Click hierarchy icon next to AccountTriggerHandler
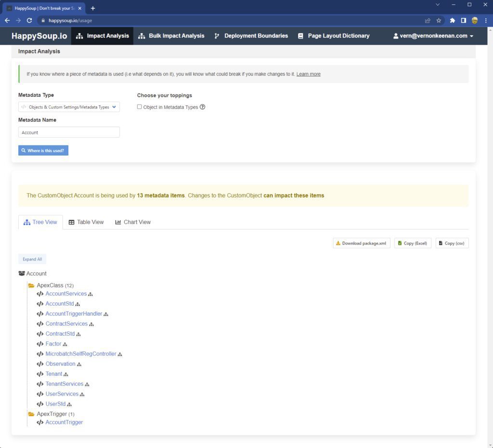 pyautogui.click(x=106, y=314)
